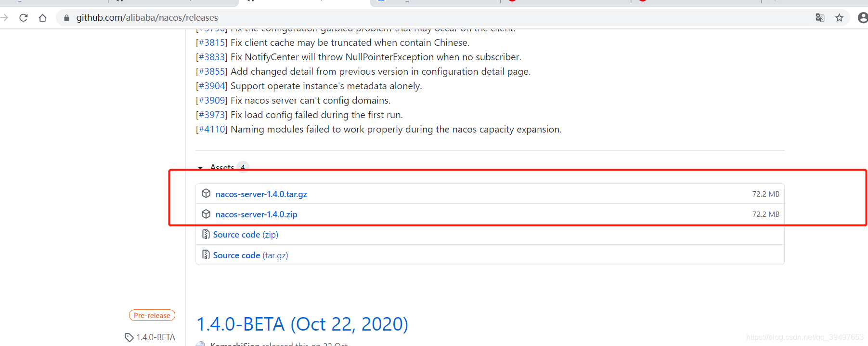Open issue #3815 link
This screenshot has width=868, height=346.
(212, 42)
